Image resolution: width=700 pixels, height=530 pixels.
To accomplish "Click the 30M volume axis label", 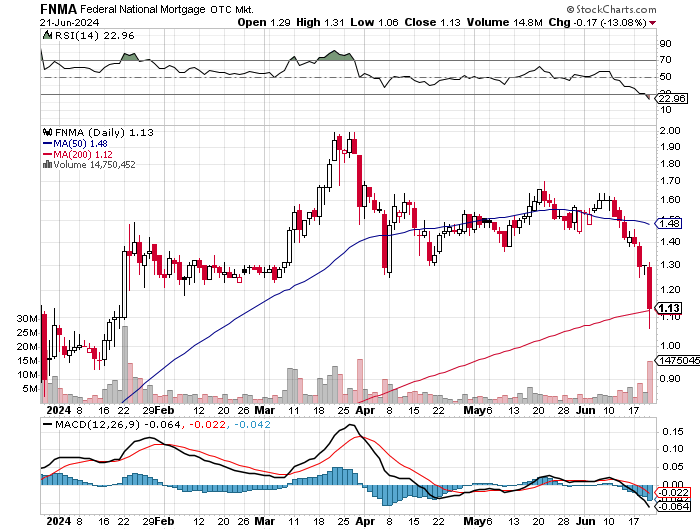I will (x=27, y=319).
